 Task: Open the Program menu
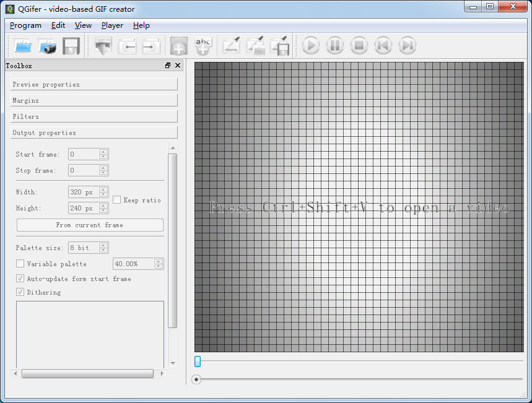(x=25, y=25)
